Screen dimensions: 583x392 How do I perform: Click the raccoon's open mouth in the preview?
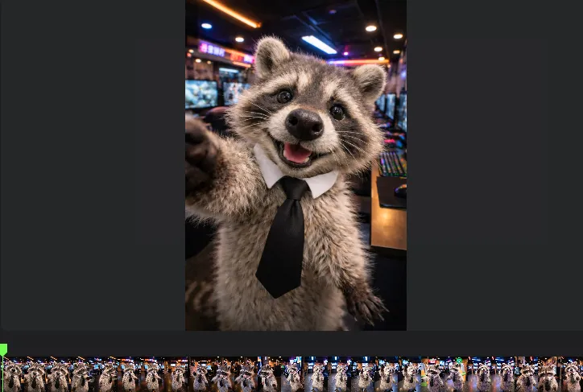click(296, 153)
